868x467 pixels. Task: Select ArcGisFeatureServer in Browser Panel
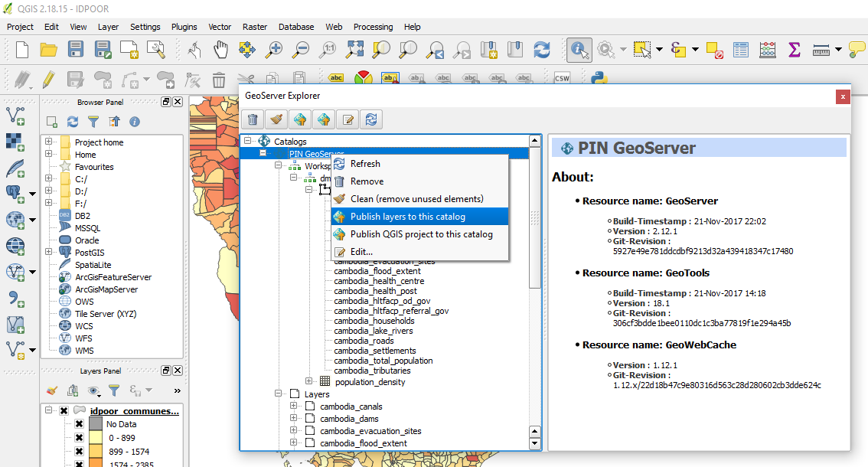coord(113,277)
